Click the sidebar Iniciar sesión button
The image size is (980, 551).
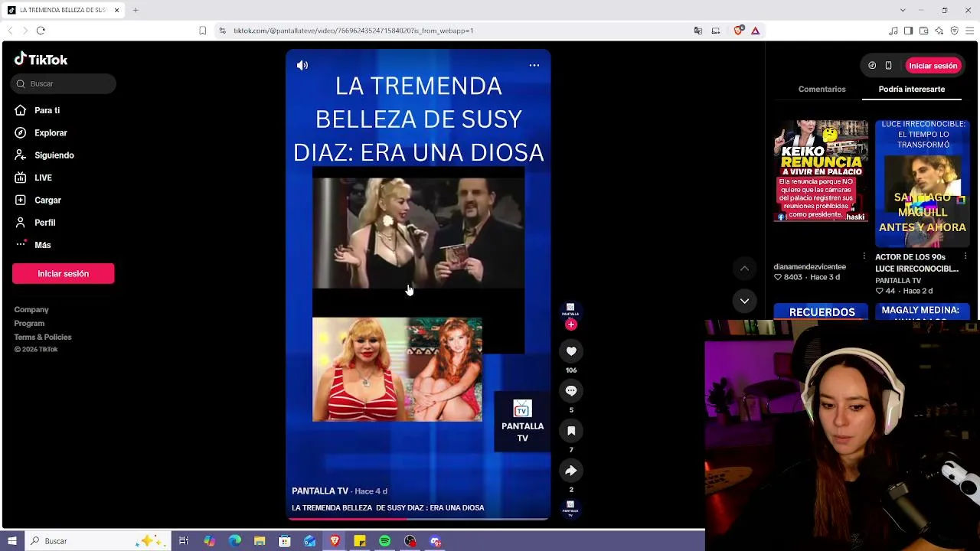tap(64, 274)
